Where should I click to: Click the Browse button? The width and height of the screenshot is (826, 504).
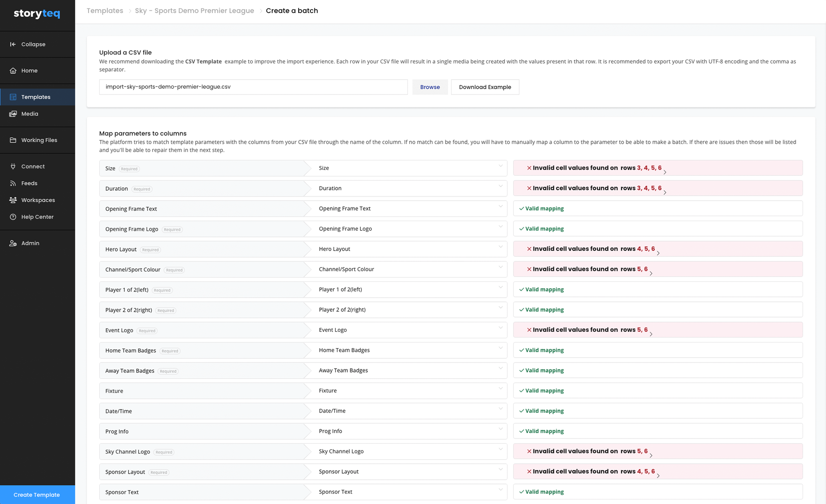pyautogui.click(x=430, y=87)
